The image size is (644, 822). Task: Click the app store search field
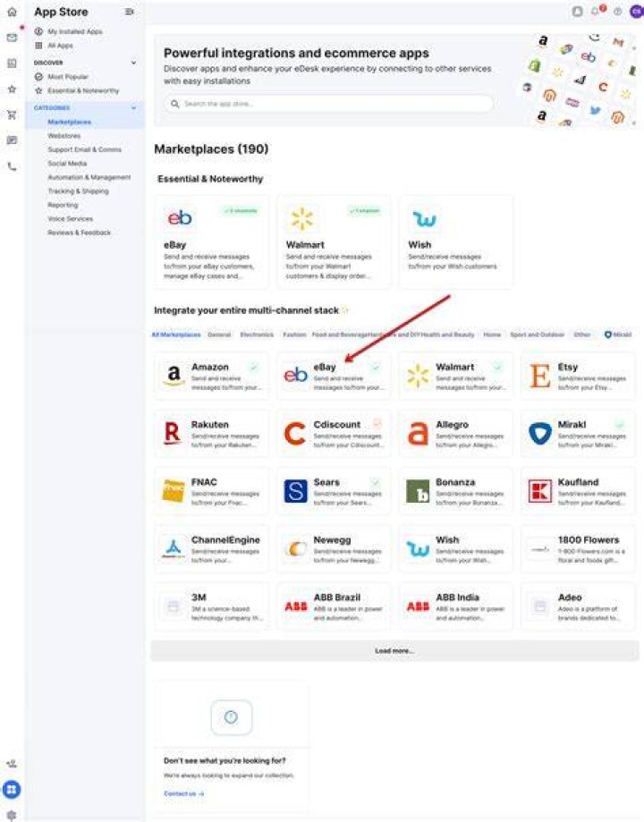(x=329, y=104)
